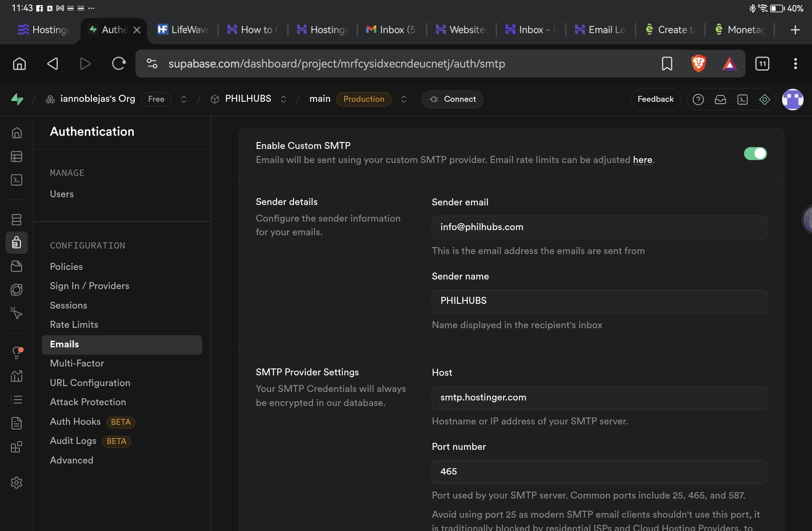Disable the Enable Custom SMTP toggle

coord(755,153)
